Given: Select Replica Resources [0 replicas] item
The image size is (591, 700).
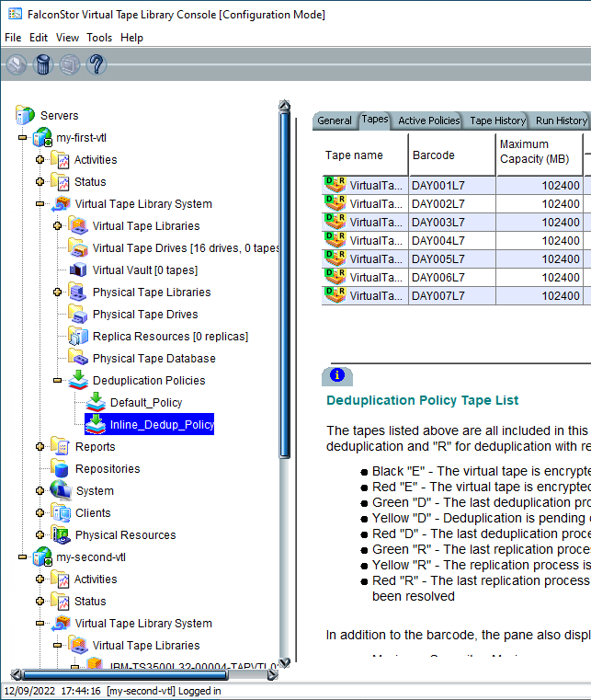Looking at the screenshot, I should click(x=170, y=336).
